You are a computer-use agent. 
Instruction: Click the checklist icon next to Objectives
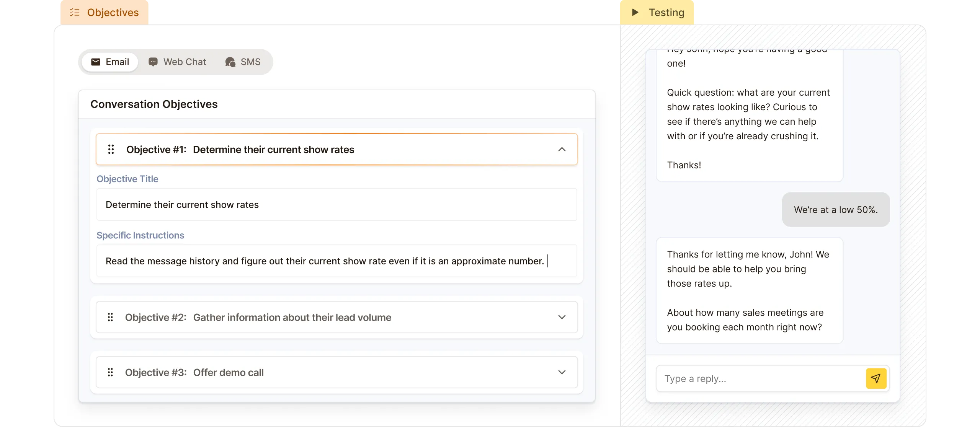75,12
